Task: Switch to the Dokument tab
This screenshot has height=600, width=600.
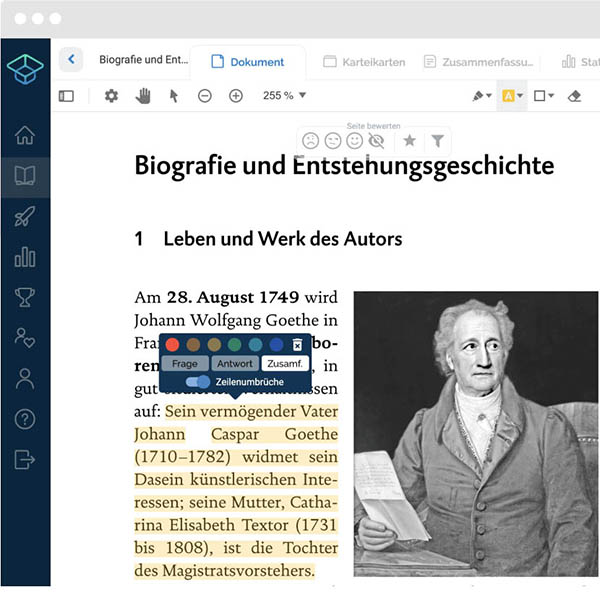Action: click(x=248, y=62)
